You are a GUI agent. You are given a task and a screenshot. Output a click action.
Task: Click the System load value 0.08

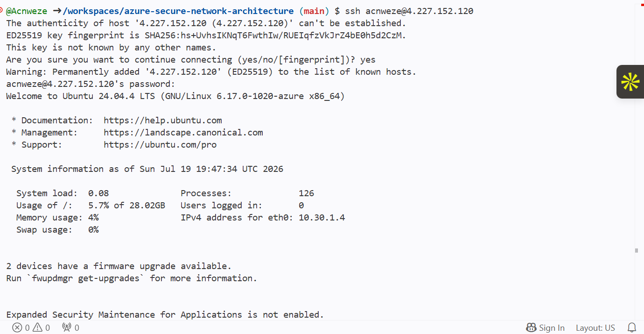pos(98,193)
